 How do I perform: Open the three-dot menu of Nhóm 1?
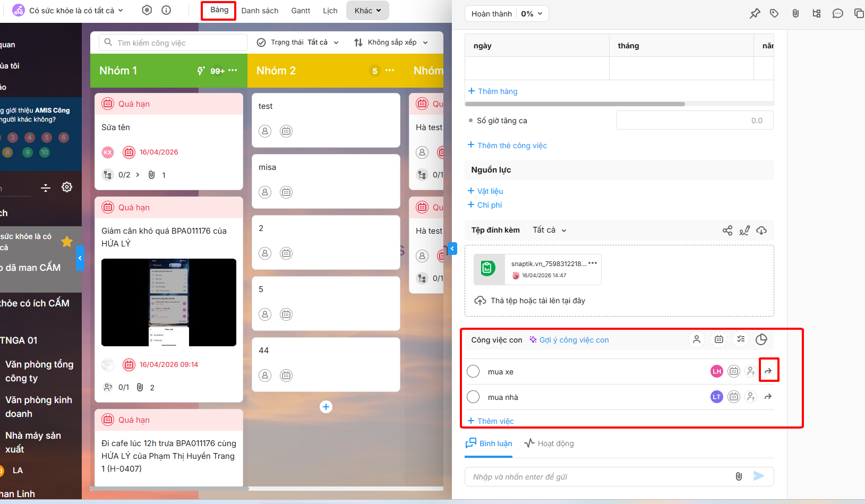pyautogui.click(x=233, y=71)
